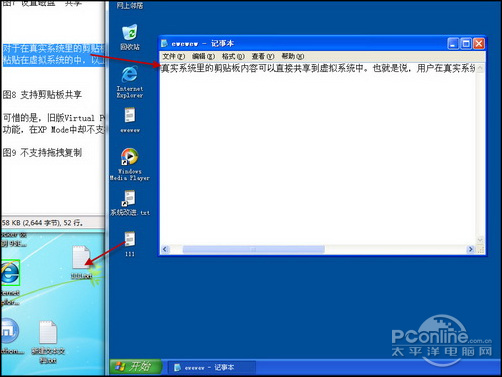Open the 文件 menu in Notepad

173,56
